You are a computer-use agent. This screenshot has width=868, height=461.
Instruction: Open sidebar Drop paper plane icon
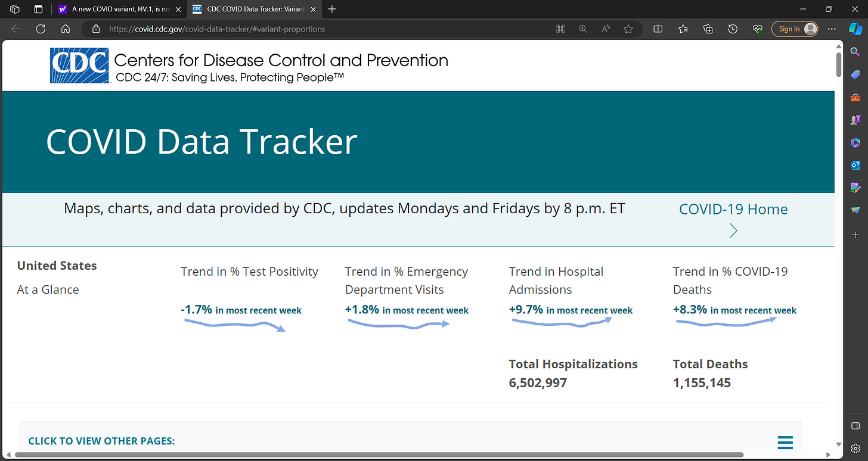tap(855, 210)
